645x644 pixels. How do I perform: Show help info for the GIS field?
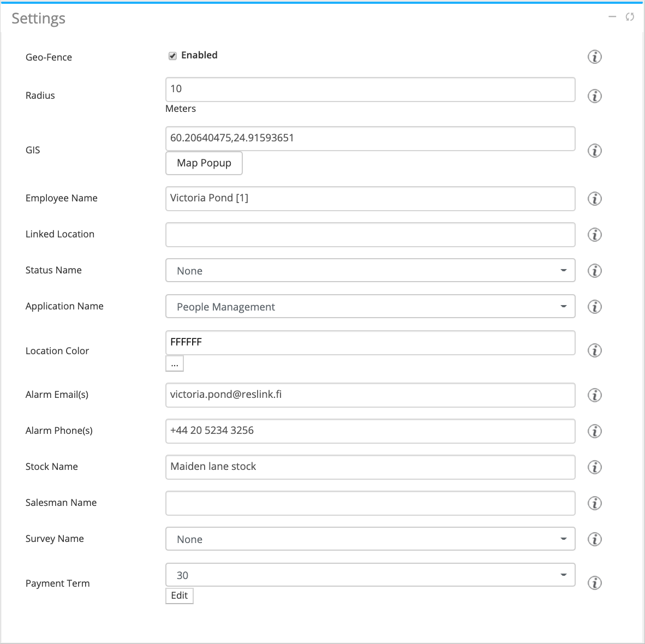(594, 151)
